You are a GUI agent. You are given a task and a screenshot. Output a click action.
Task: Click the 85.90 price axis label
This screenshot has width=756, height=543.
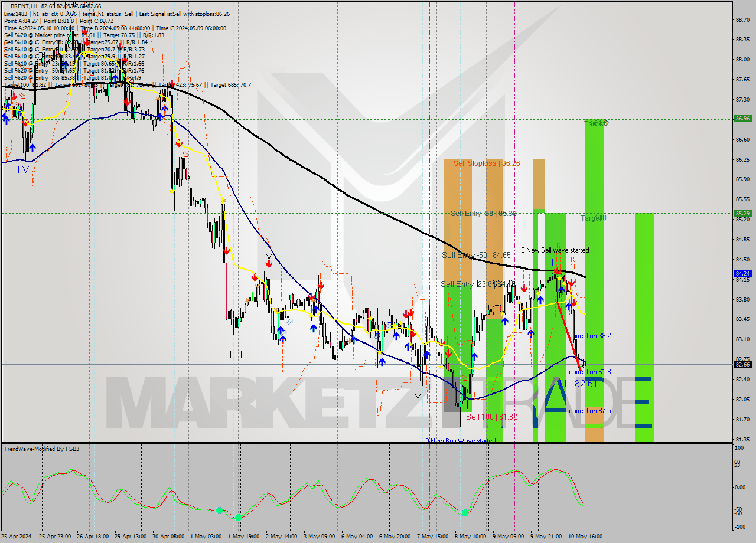coord(742,179)
